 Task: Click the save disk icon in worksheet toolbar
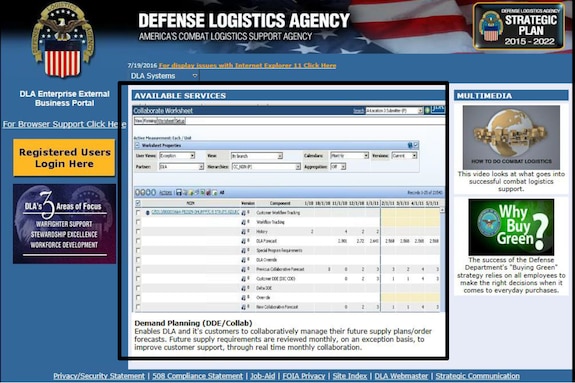pos(179,193)
